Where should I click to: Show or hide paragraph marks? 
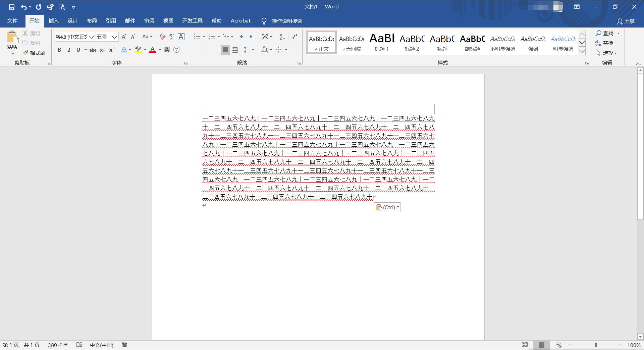click(294, 37)
